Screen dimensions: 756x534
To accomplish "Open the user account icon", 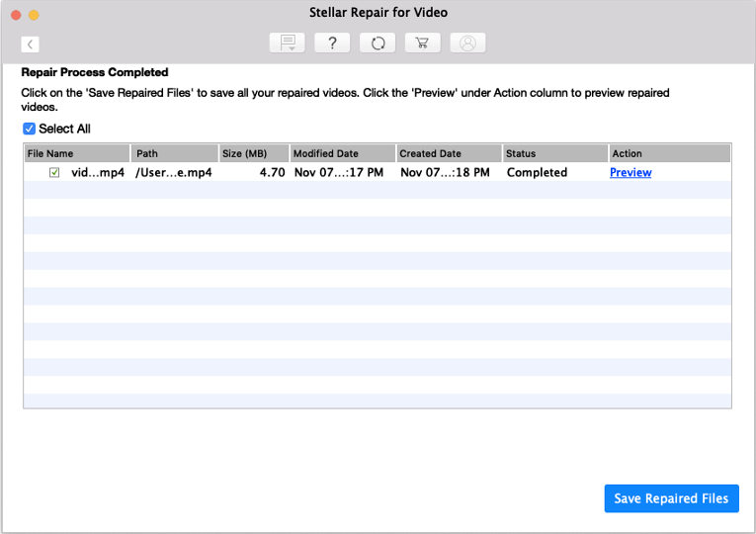I will coord(467,43).
